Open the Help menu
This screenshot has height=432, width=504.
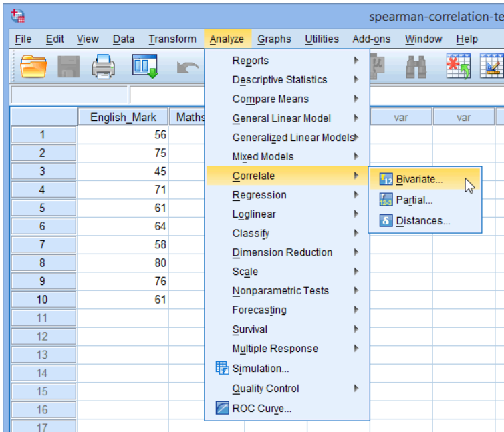(467, 39)
